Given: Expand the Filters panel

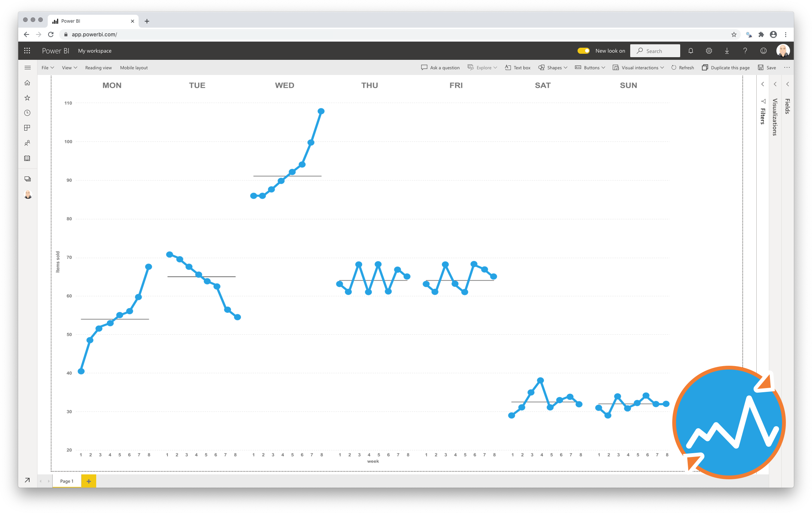Looking at the screenshot, I should [x=762, y=86].
